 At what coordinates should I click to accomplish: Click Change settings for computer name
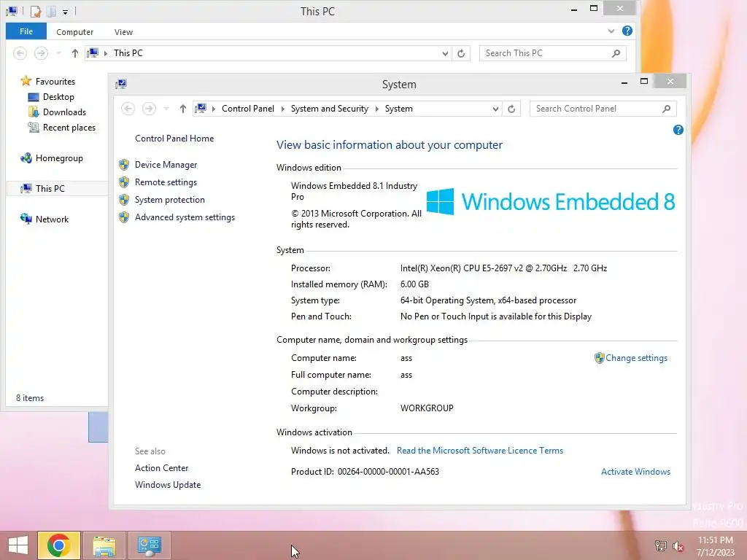(x=636, y=358)
